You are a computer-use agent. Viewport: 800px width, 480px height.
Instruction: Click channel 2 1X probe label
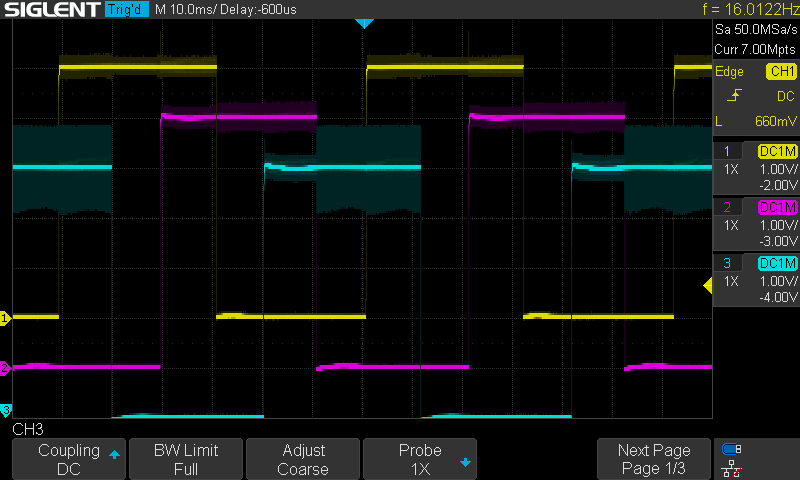point(731,225)
